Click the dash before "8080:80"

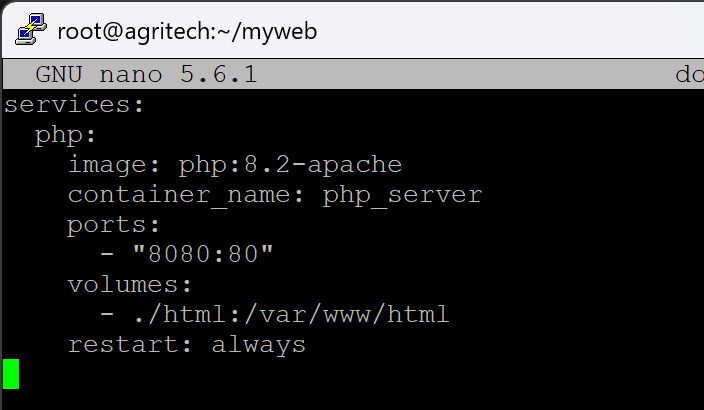(107, 255)
